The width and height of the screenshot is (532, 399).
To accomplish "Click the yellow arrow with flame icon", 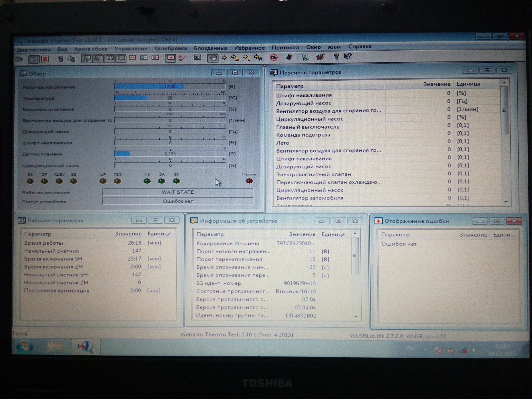I will (235, 58).
